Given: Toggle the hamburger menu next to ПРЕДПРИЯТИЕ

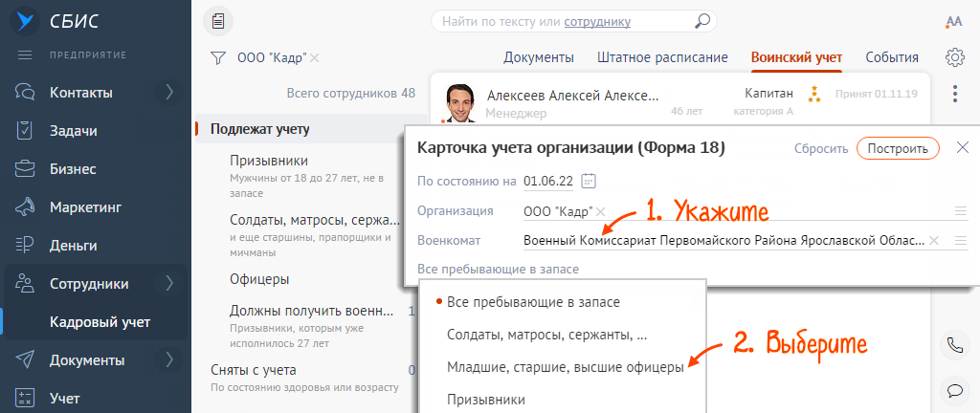Looking at the screenshot, I should tap(25, 55).
